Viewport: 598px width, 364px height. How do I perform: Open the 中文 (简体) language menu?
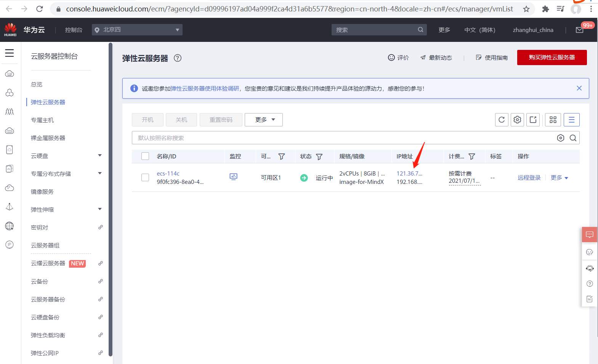pyautogui.click(x=479, y=30)
